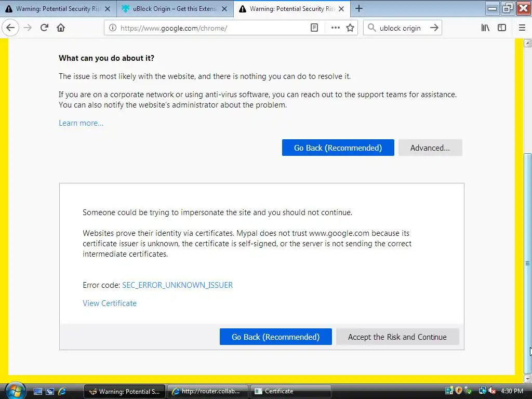Click the vertical scrollbar thumb
This screenshot has width=532, height=399.
[528, 263]
